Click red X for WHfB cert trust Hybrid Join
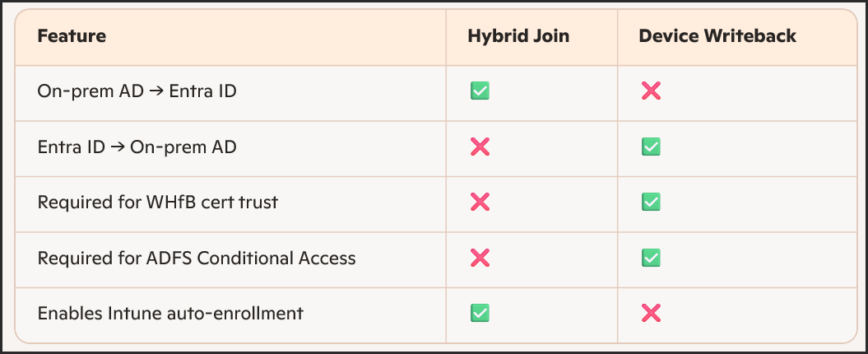Screen dimensions: 868x354 click(x=480, y=202)
